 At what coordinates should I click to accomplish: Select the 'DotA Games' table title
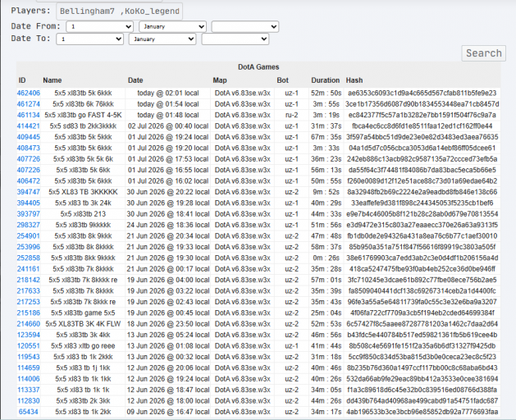[258, 67]
